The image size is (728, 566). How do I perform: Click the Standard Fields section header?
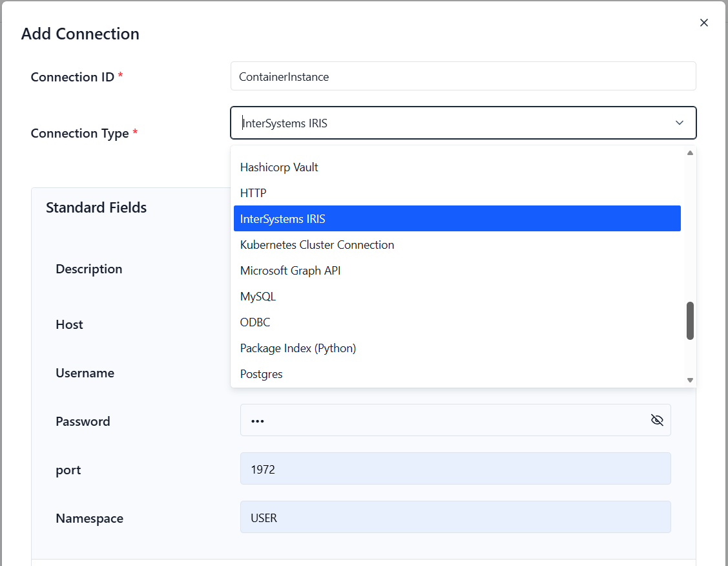[x=96, y=207]
